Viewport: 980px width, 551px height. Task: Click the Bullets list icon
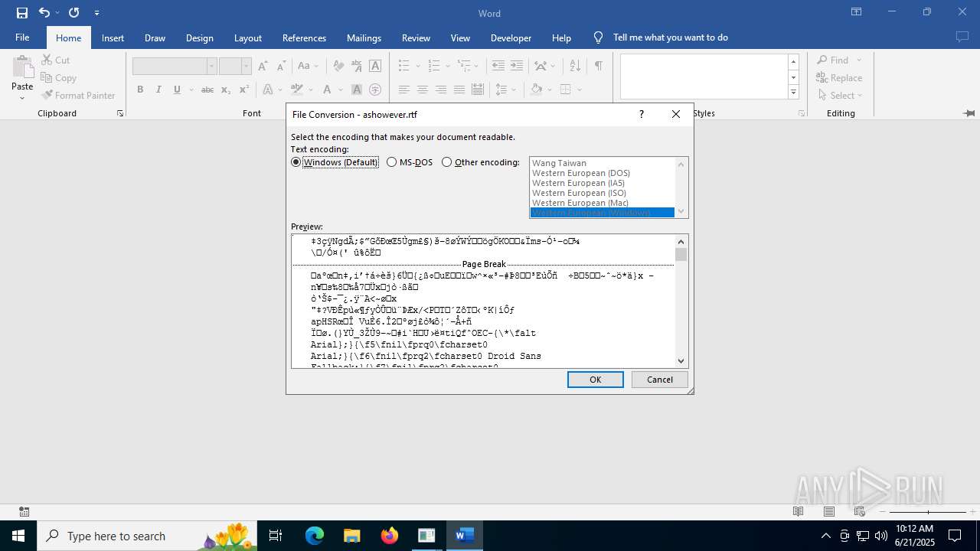click(403, 66)
